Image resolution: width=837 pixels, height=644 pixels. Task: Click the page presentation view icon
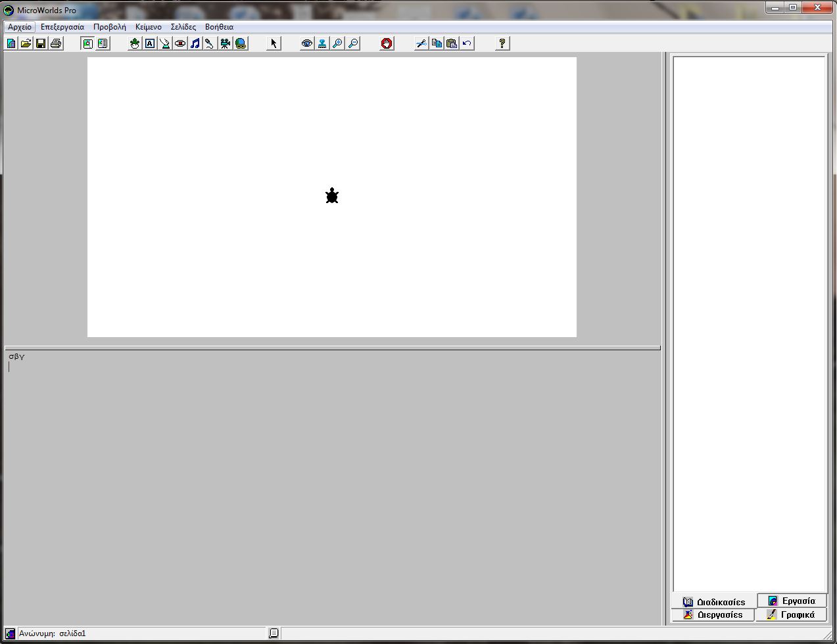tap(87, 43)
